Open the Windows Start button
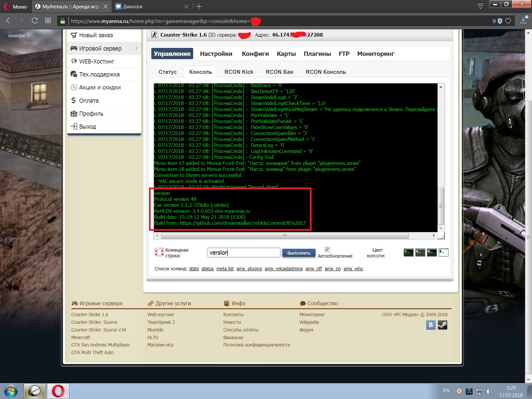Viewport: 532px width, 399px height. pyautogui.click(x=11, y=391)
